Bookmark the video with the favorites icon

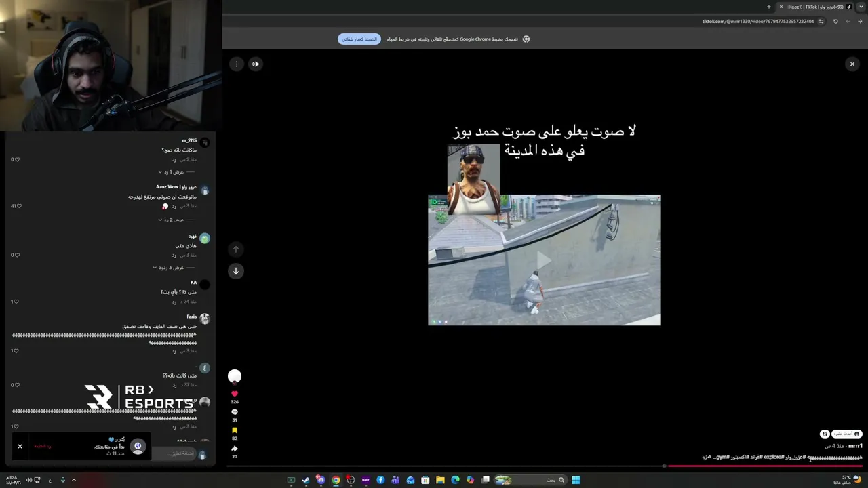(x=235, y=430)
